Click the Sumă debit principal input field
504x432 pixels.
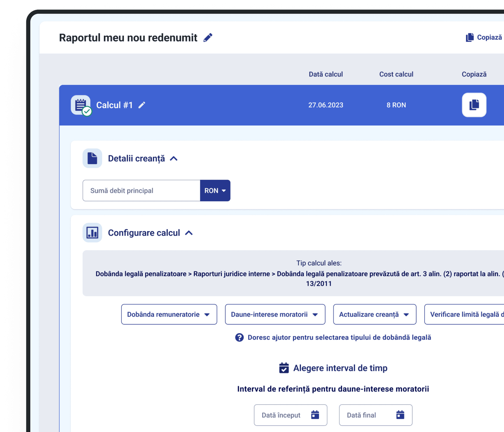coord(141,191)
